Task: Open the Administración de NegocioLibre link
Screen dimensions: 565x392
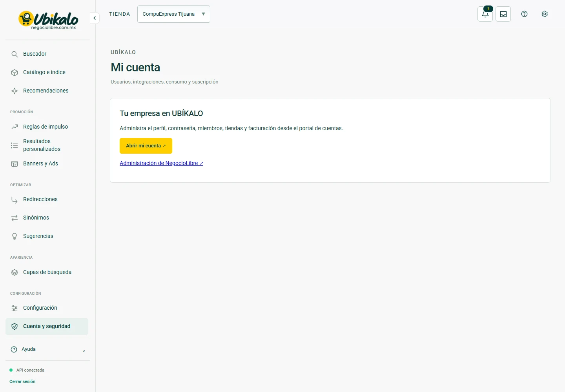Action: tap(161, 163)
